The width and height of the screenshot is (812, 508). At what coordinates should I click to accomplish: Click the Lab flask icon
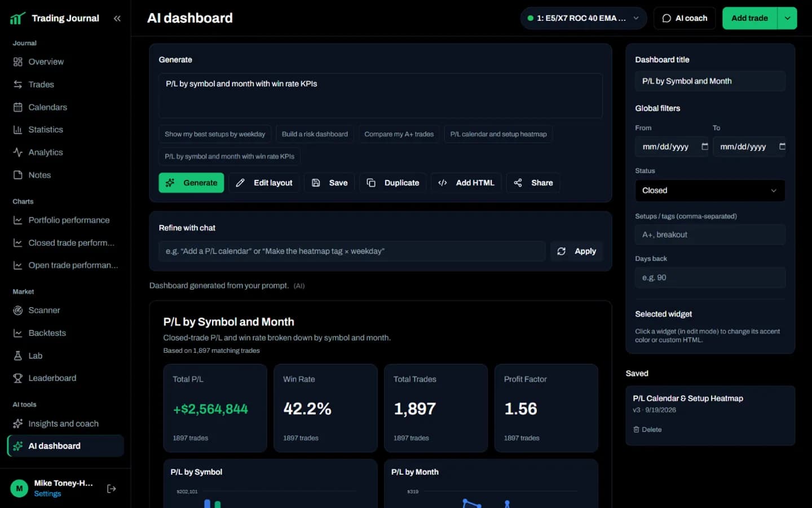pos(17,356)
